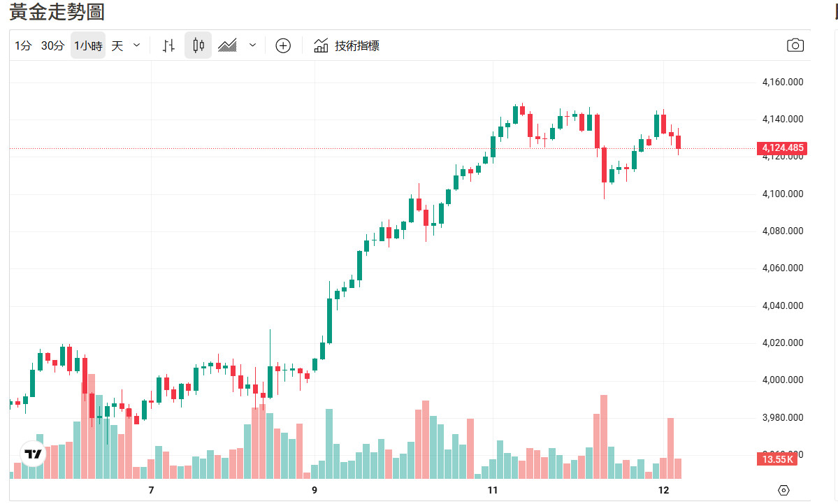
Task: Select the 1小時 interval
Action: (88, 45)
